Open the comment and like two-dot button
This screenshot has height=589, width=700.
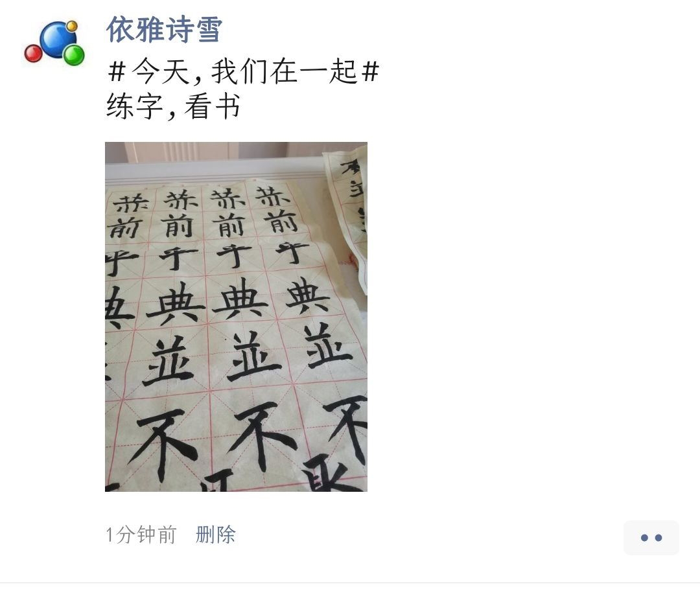(x=651, y=537)
